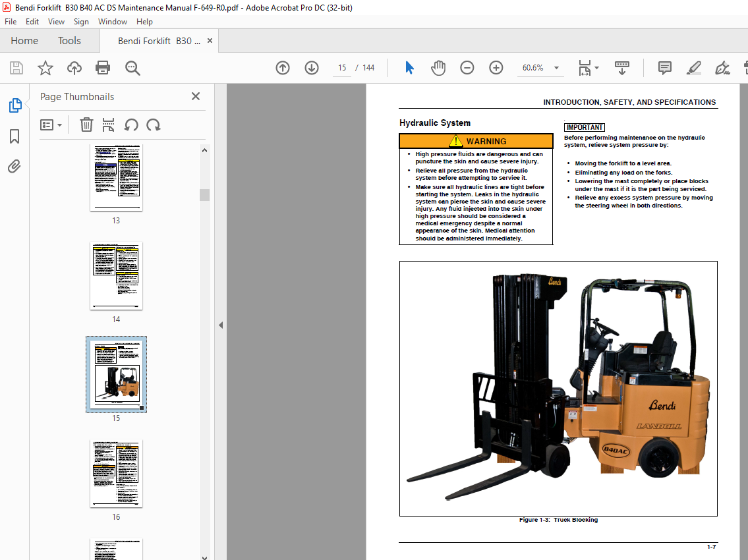Image resolution: width=748 pixels, height=560 pixels.
Task: Click thumbnail scrollbar up arrow
Action: (x=204, y=150)
